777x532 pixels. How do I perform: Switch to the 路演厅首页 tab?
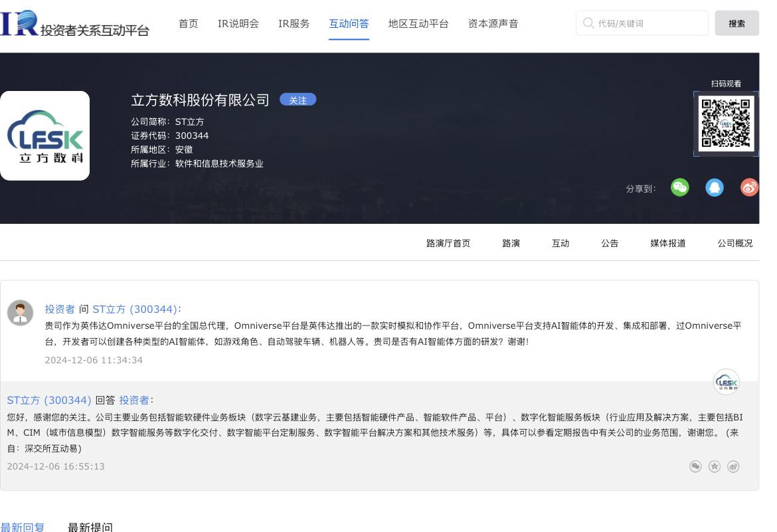[448, 244]
